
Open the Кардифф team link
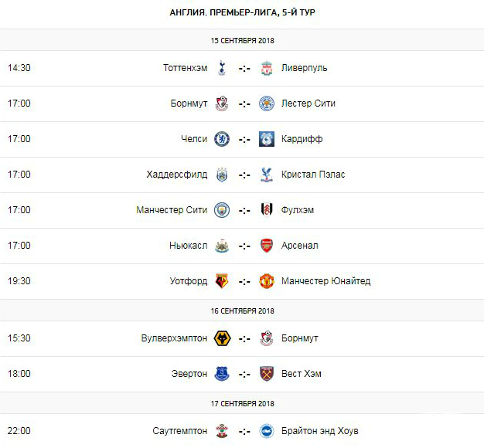point(302,139)
